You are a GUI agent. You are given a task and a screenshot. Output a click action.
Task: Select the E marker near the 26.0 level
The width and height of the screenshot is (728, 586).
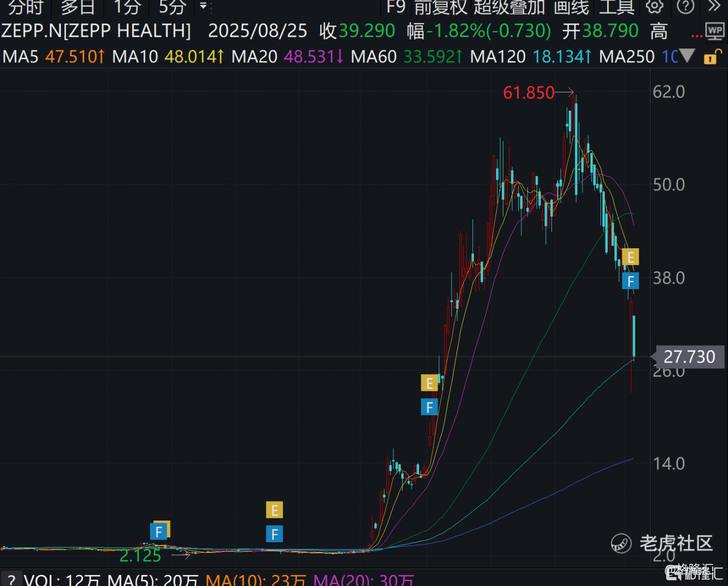[x=429, y=383]
